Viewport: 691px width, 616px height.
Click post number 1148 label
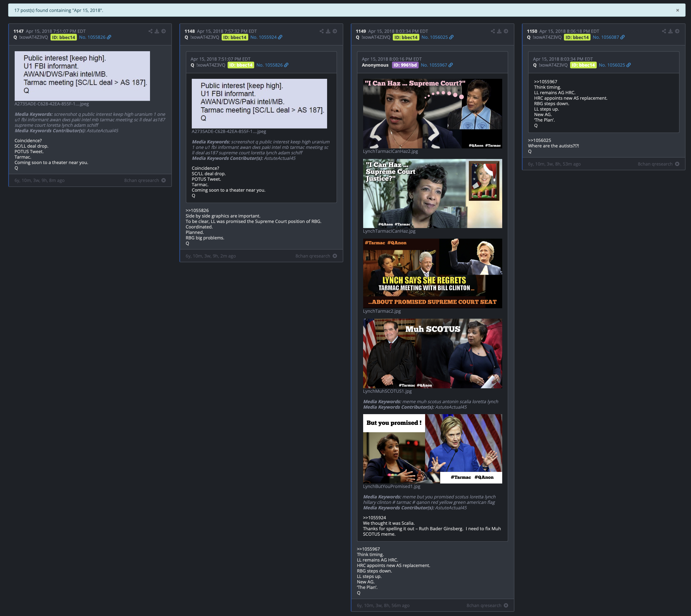click(x=190, y=31)
